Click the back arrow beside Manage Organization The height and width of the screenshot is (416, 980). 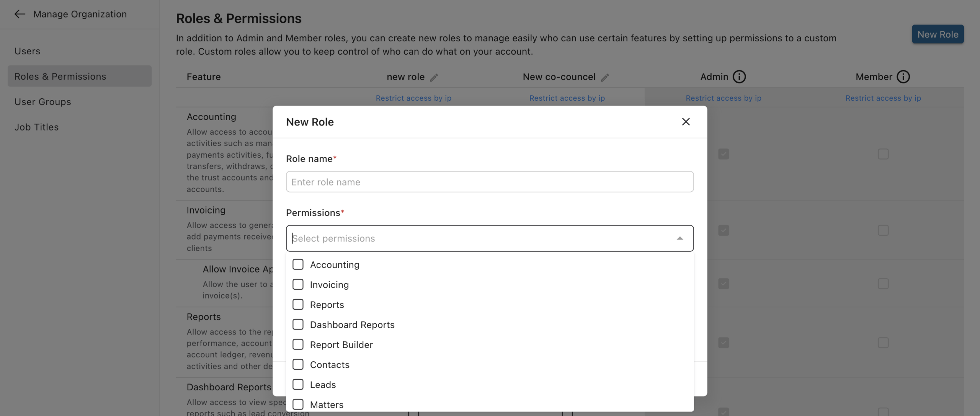click(x=20, y=14)
